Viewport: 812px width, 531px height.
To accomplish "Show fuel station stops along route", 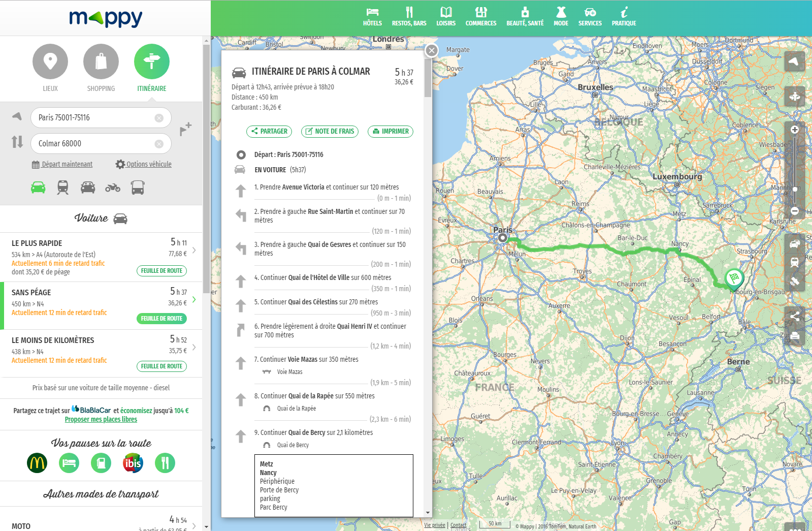I will click(101, 463).
